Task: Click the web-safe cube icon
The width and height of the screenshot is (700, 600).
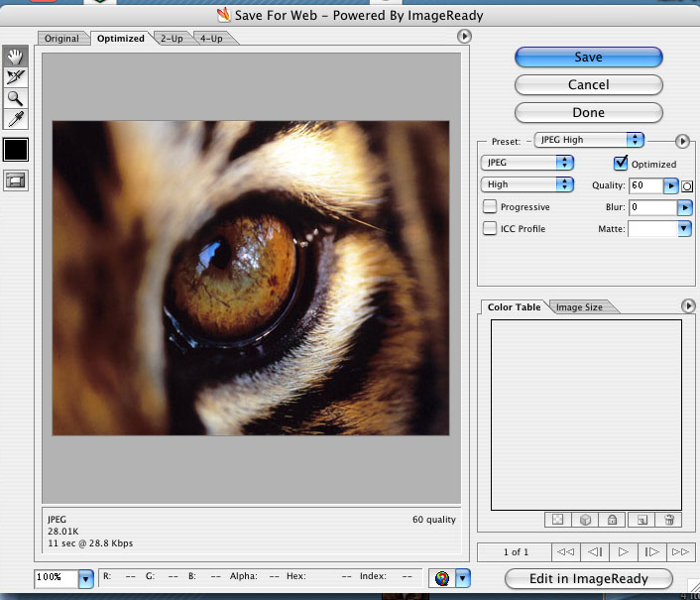Action: coord(586,519)
